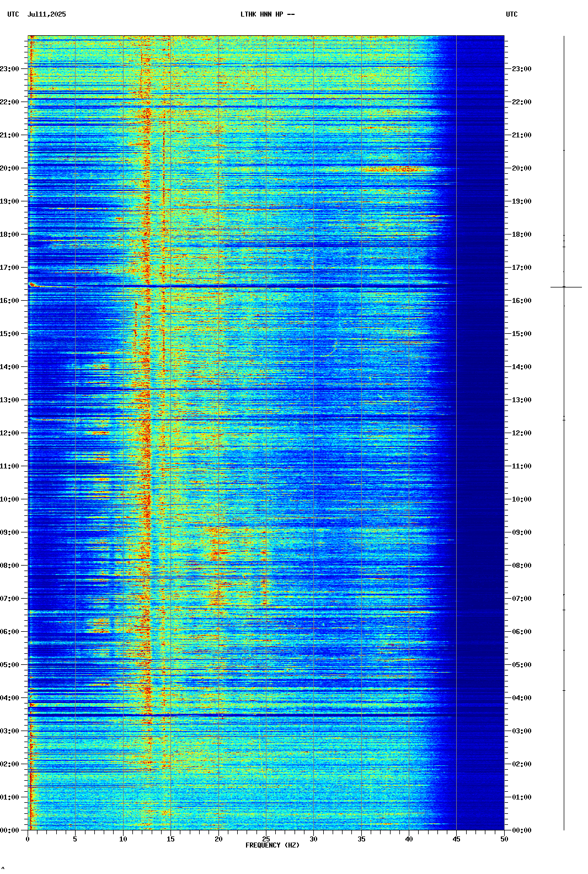Click the date label 'Jul11,2025'
The height and width of the screenshot is (874, 588).
click(x=46, y=14)
